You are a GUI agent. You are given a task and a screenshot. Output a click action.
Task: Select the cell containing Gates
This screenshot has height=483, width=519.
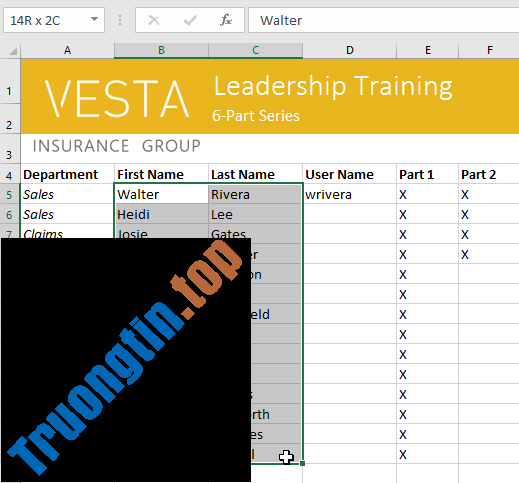click(x=255, y=233)
